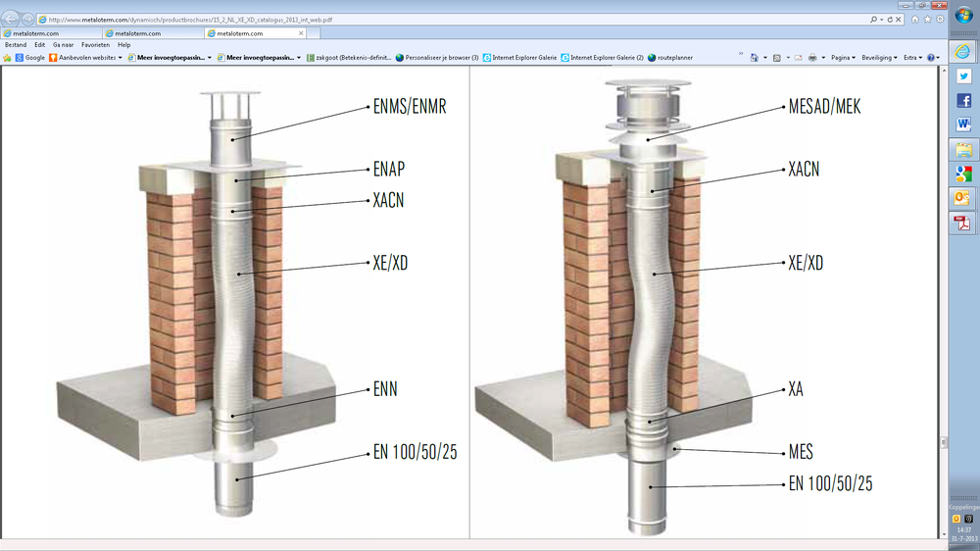Open Microsoft Word from the taskbar

[963, 125]
